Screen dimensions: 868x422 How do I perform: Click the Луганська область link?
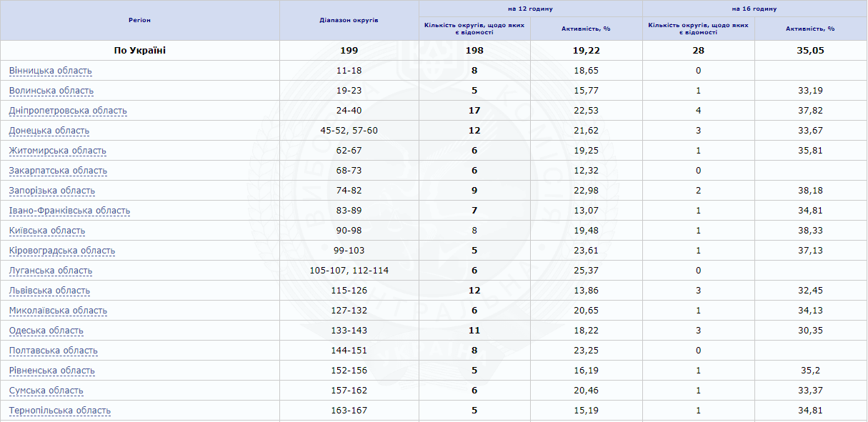(x=51, y=271)
